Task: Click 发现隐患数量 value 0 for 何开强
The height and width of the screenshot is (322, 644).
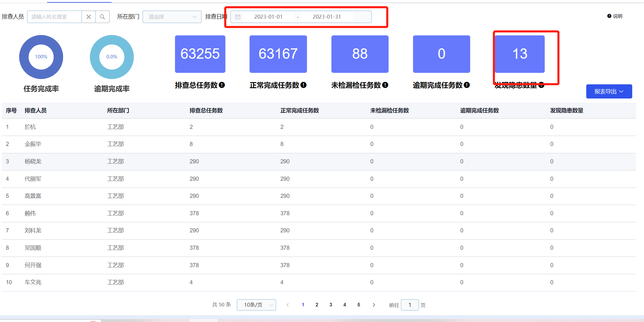Action: click(x=552, y=265)
